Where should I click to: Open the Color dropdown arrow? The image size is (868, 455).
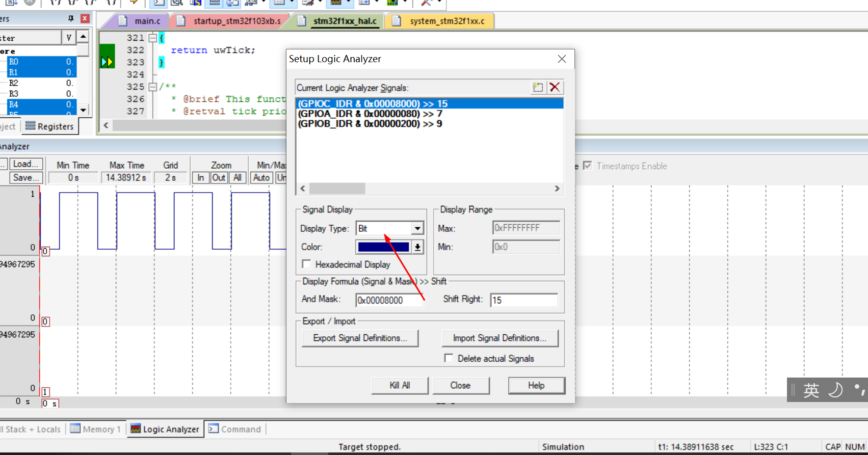pos(417,247)
